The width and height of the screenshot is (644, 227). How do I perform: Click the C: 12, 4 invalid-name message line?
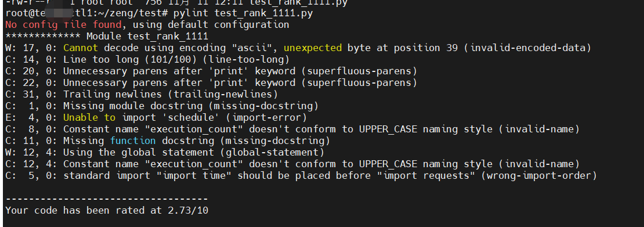click(x=292, y=164)
